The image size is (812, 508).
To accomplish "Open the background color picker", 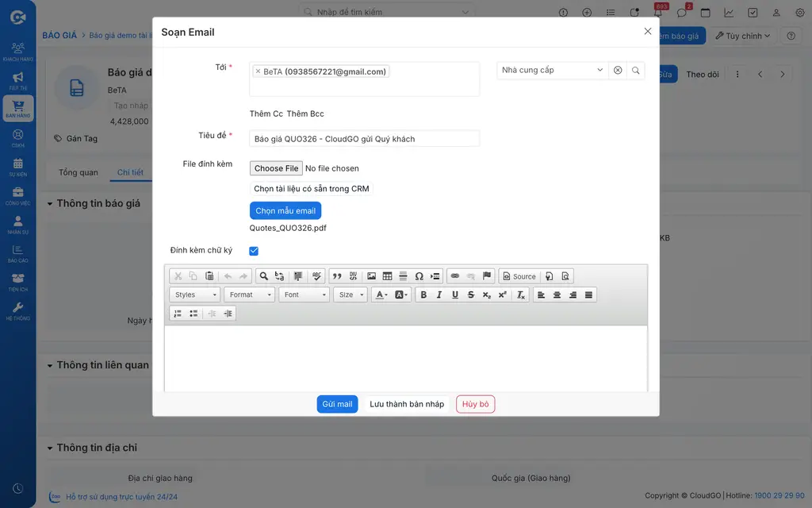I will 400,295.
